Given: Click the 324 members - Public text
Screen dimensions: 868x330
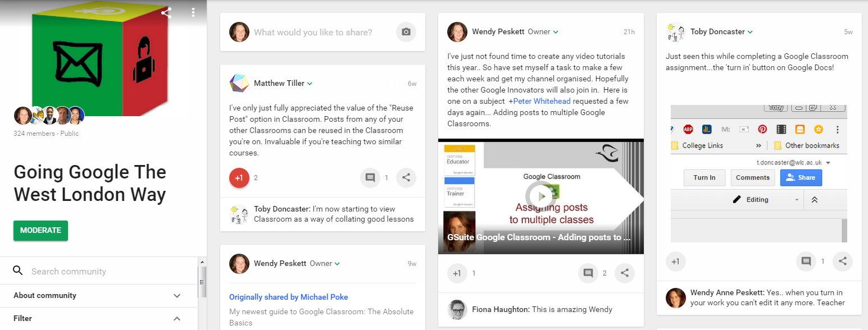Looking at the screenshot, I should pos(46,134).
